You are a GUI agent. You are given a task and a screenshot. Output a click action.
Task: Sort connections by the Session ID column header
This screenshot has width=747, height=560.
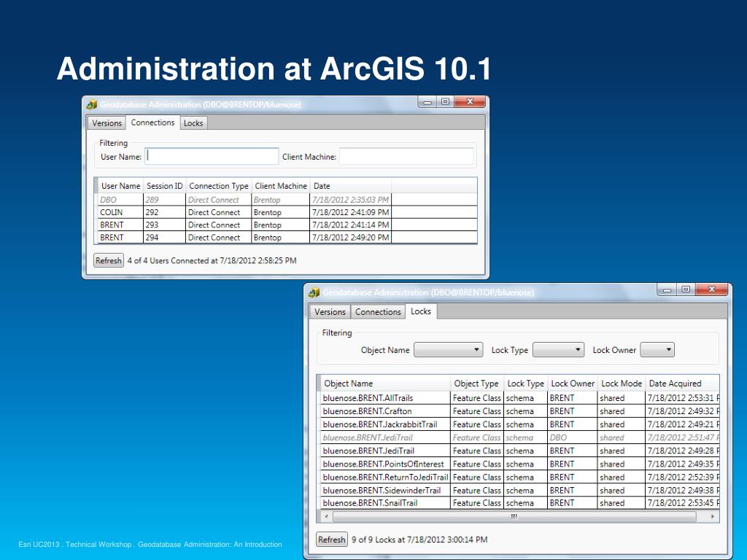(164, 186)
